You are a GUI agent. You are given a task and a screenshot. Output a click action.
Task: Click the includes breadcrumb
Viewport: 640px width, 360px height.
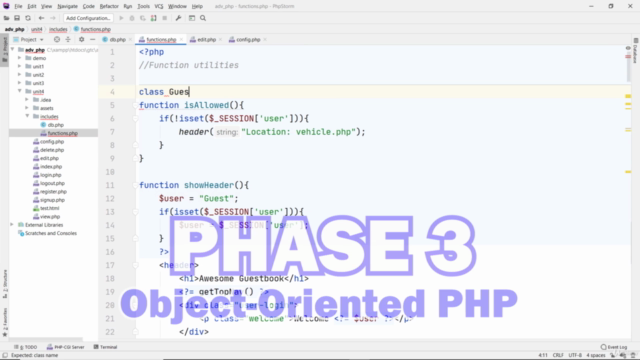[x=58, y=29]
